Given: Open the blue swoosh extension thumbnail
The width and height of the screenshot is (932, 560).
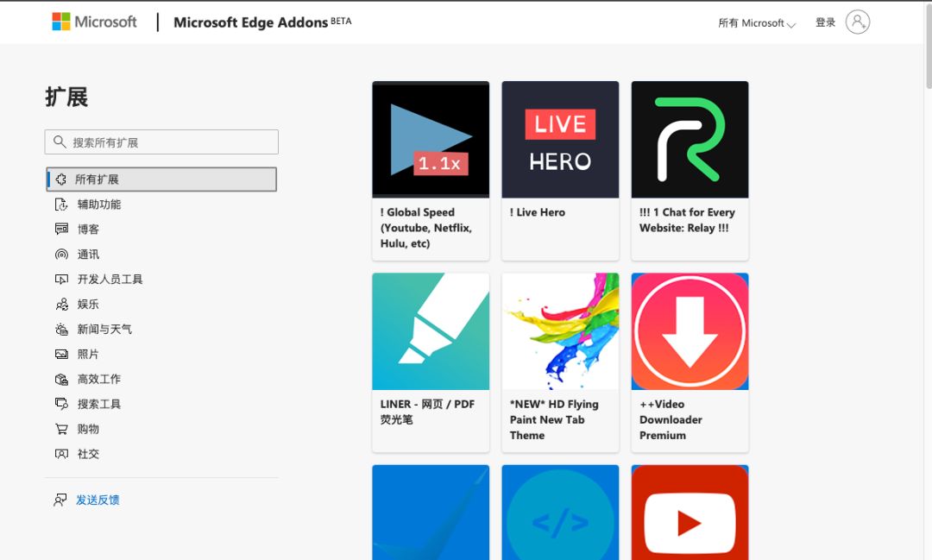Looking at the screenshot, I should click(x=431, y=513).
